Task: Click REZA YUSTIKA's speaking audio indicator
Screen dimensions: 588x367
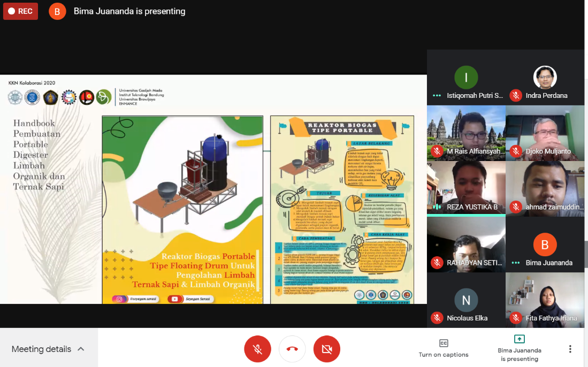Action: (437, 207)
